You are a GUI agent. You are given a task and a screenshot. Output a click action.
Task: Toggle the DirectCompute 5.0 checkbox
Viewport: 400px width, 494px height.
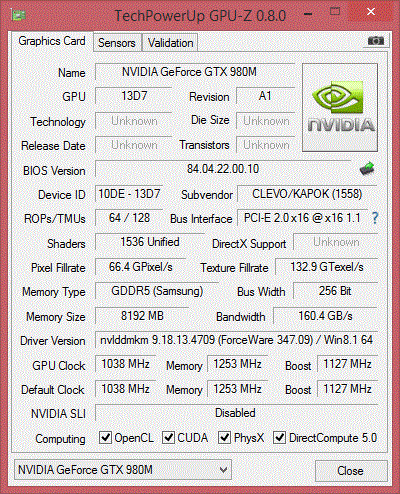tap(279, 438)
